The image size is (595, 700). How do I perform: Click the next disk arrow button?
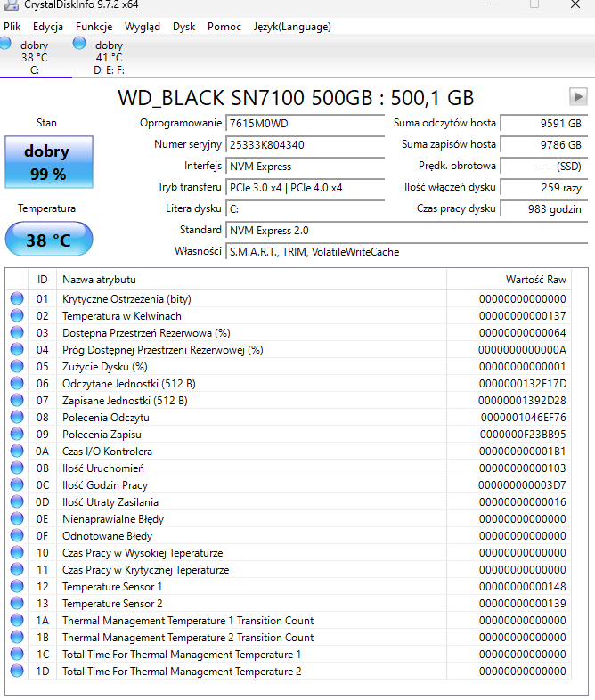[x=578, y=97]
